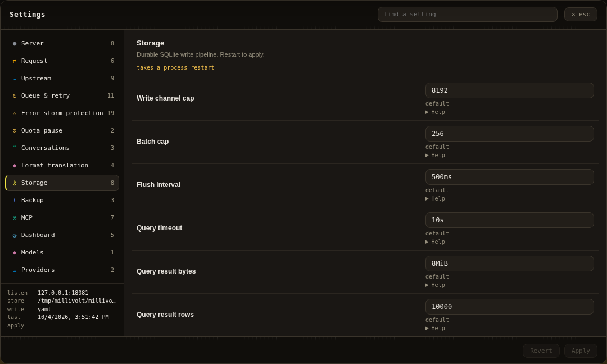
Task: Click the find a setting search box
Action: pos(467,14)
